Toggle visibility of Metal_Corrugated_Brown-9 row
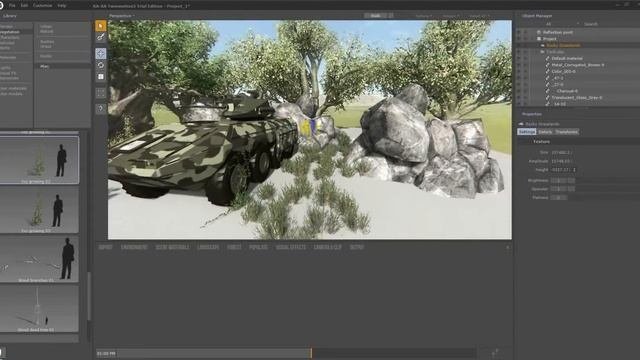This screenshot has height=360, width=640. click(x=519, y=65)
